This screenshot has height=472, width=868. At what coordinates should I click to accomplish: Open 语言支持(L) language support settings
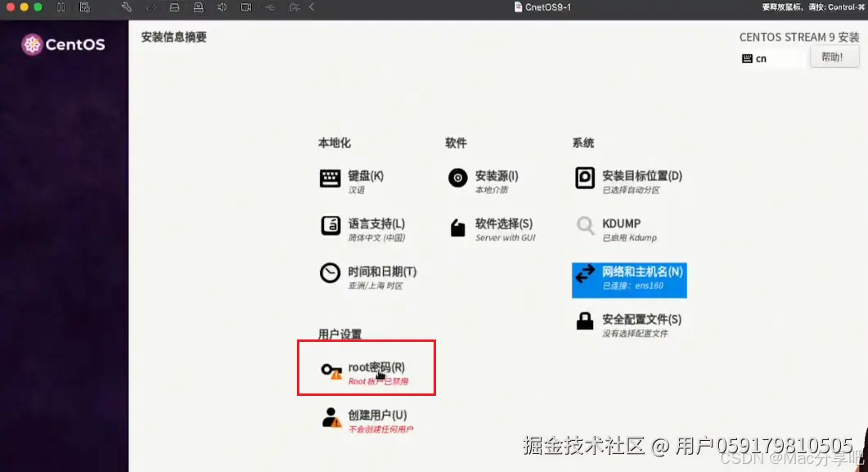pyautogui.click(x=331, y=227)
